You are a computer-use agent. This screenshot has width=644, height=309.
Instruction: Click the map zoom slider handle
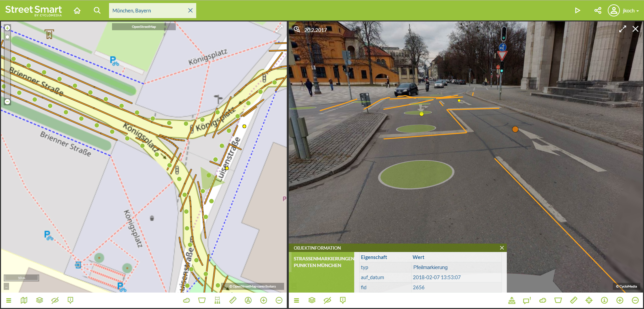pos(7,37)
